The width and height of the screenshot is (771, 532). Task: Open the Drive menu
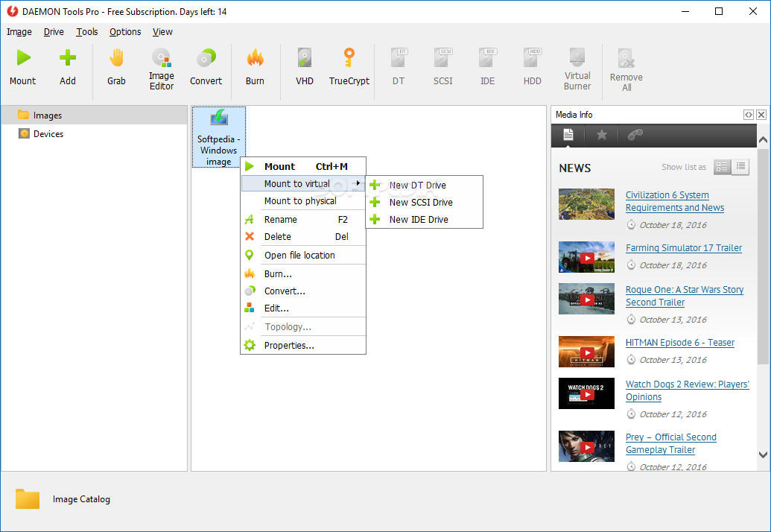pyautogui.click(x=54, y=32)
